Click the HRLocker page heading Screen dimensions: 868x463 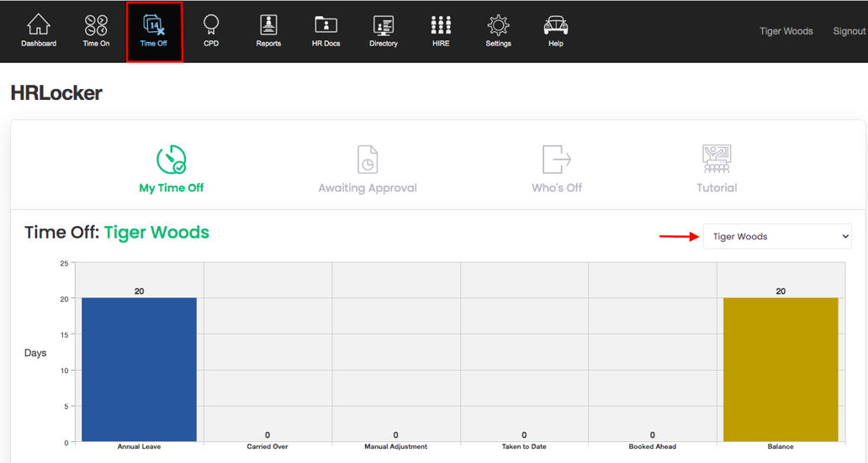pyautogui.click(x=56, y=93)
